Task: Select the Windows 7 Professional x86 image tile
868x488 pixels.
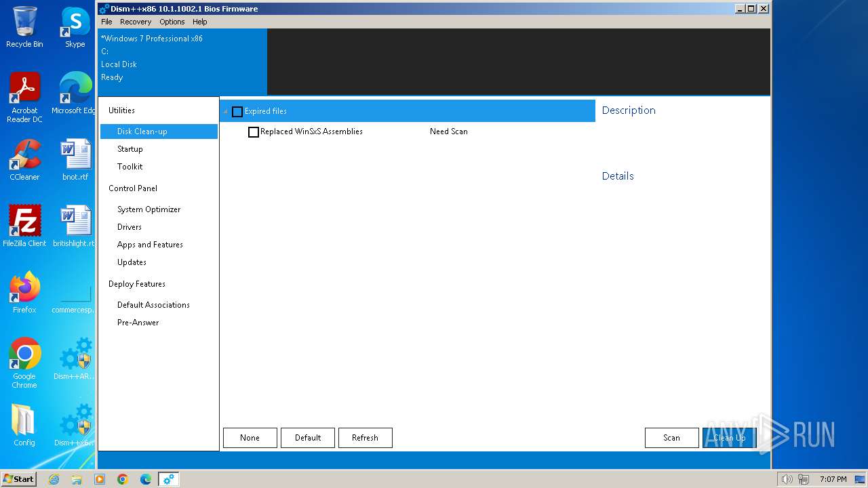Action: (x=183, y=62)
